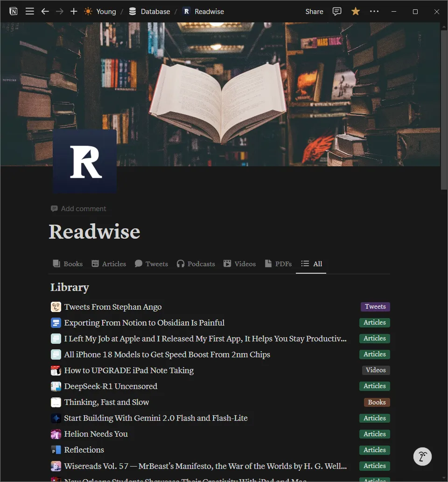Switch to the Books tab

coord(68,264)
